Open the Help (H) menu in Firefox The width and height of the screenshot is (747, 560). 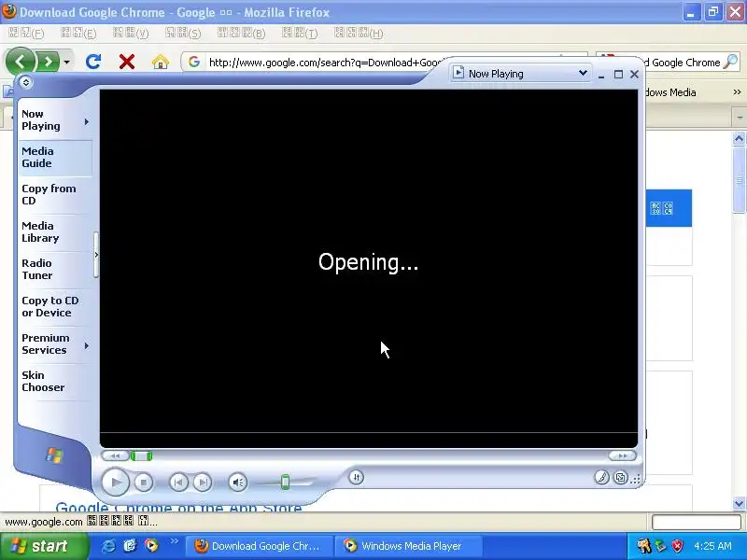[x=359, y=33]
